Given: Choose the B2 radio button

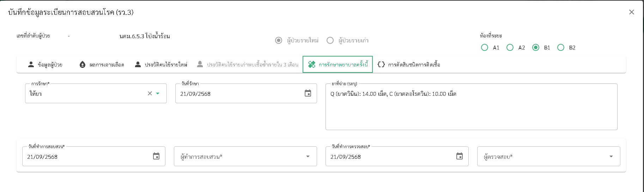Looking at the screenshot, I should [x=561, y=47].
